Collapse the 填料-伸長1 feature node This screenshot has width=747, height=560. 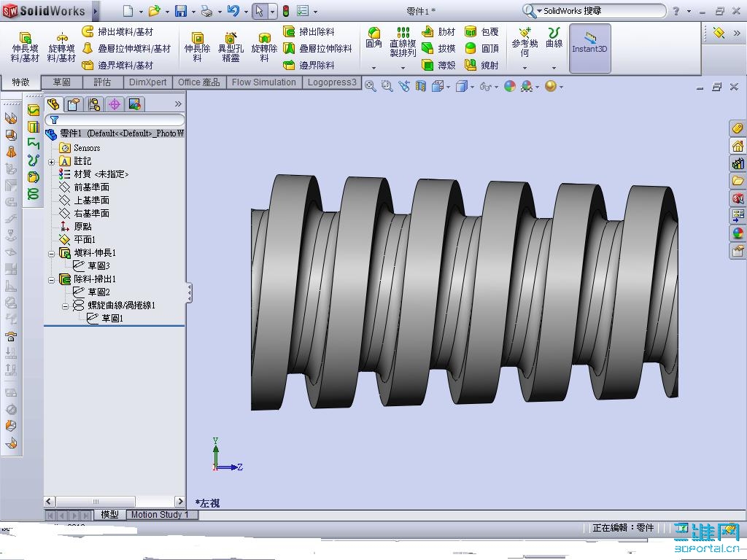pos(52,254)
